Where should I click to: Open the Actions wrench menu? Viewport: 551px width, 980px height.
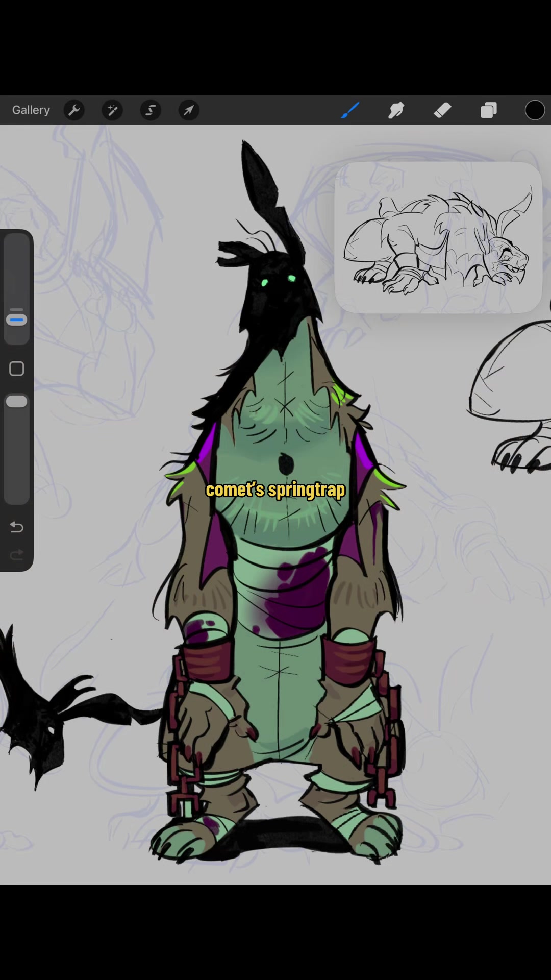(x=74, y=110)
